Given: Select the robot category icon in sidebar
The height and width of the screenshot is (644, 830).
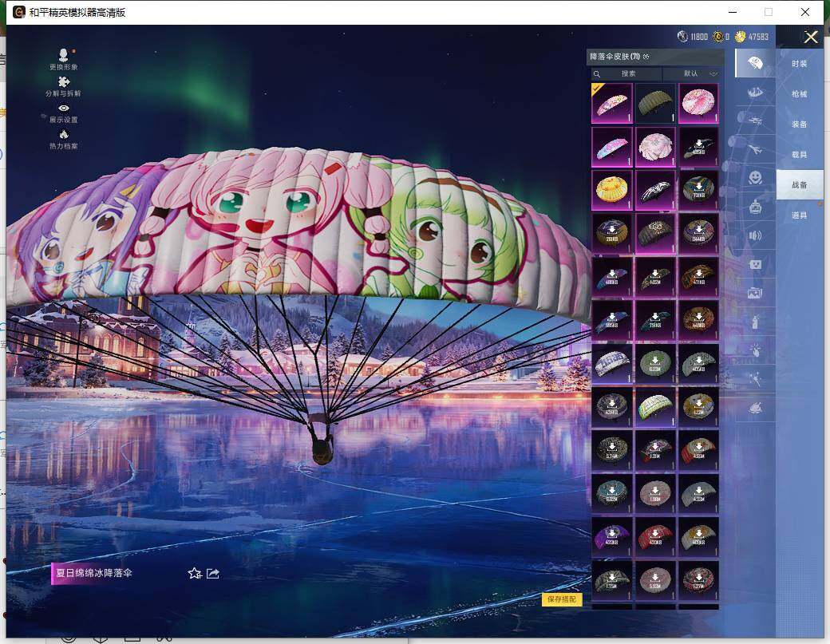Looking at the screenshot, I should (755, 207).
